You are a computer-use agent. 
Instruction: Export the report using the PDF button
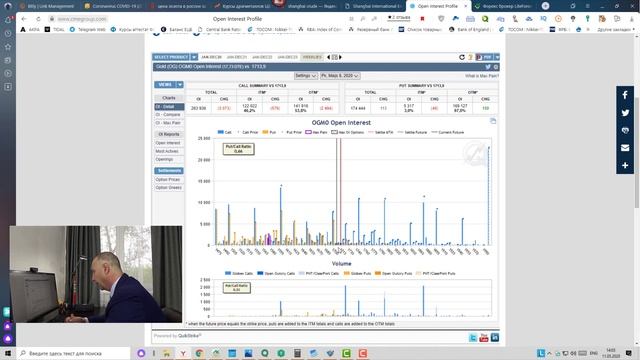coord(484,57)
